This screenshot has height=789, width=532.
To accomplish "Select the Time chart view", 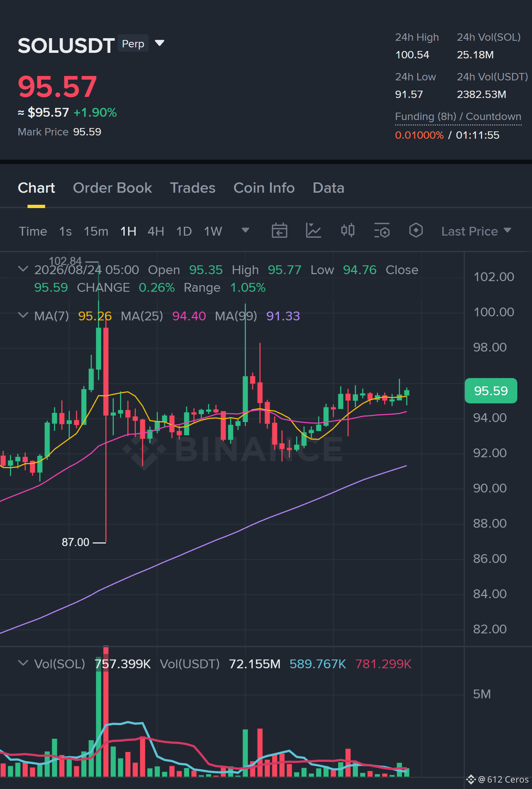I will point(33,231).
